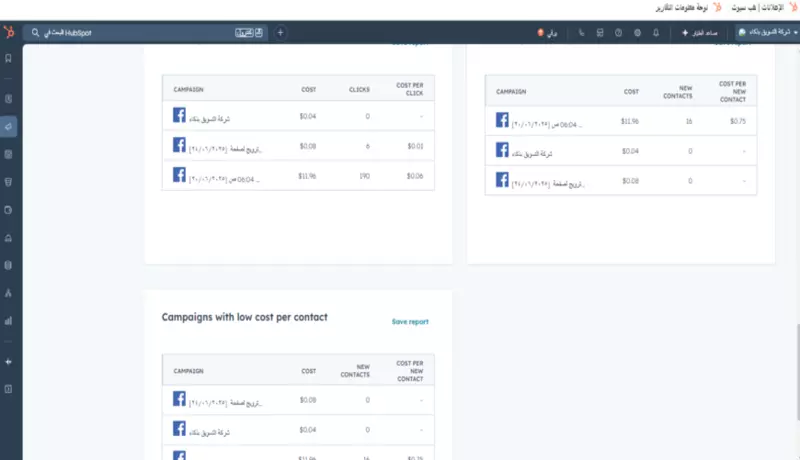Click the 16 new contacts value in top-right table

(x=689, y=121)
